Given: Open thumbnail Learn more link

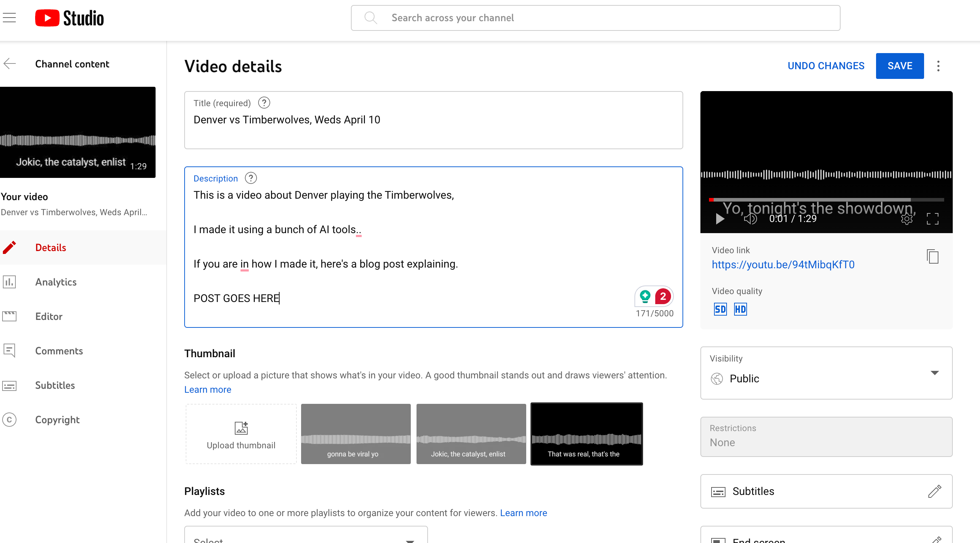Looking at the screenshot, I should coord(208,389).
